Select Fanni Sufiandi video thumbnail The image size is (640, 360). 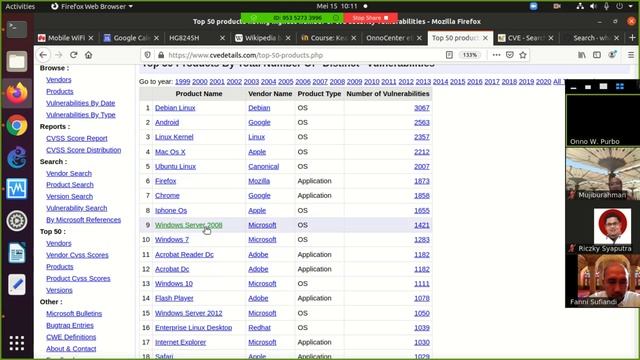603,281
